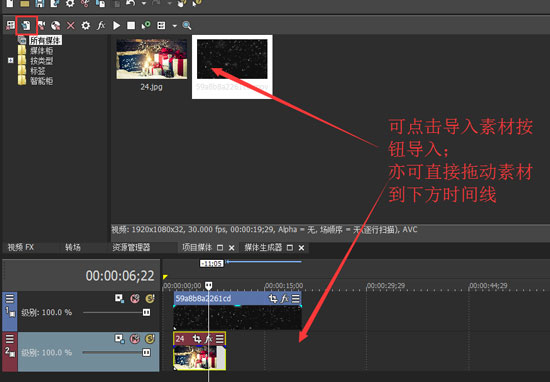Select the 媒体柜 folder
Image resolution: width=550 pixels, height=382 pixels.
pos(41,51)
